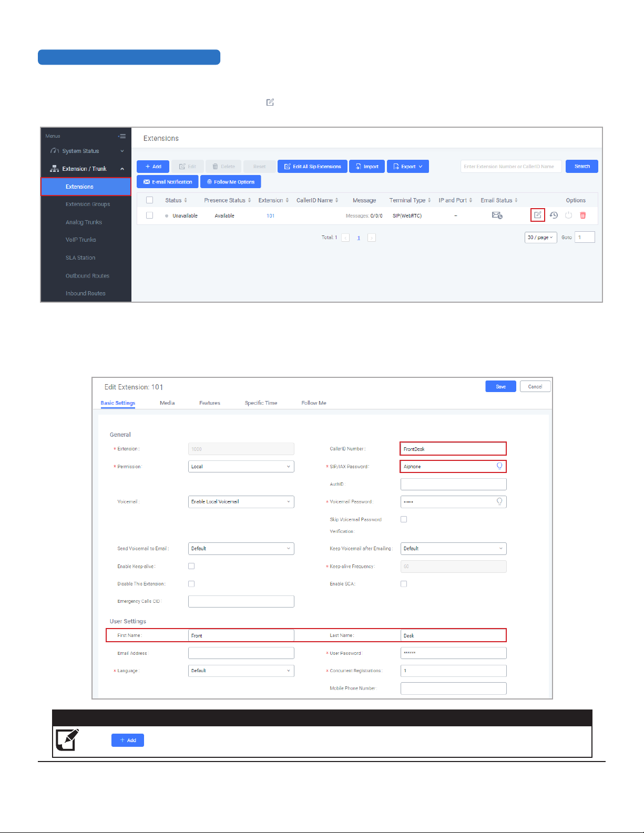Click the extension search input field

click(511, 167)
